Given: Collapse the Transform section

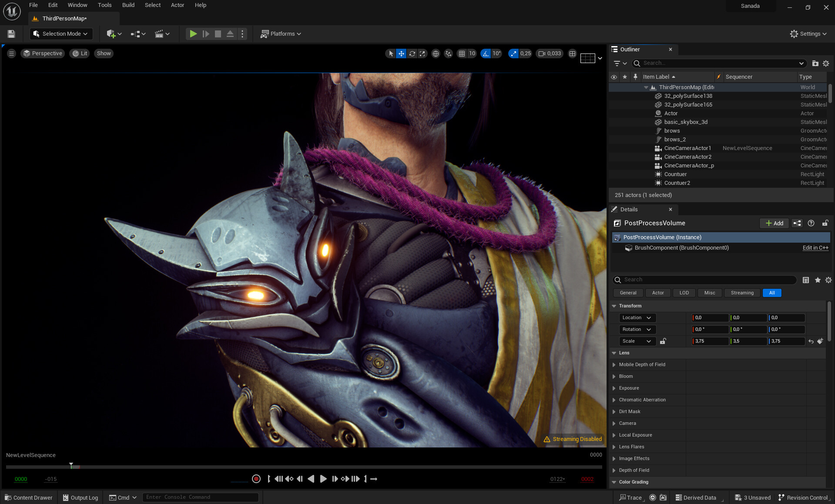Looking at the screenshot, I should pos(614,306).
